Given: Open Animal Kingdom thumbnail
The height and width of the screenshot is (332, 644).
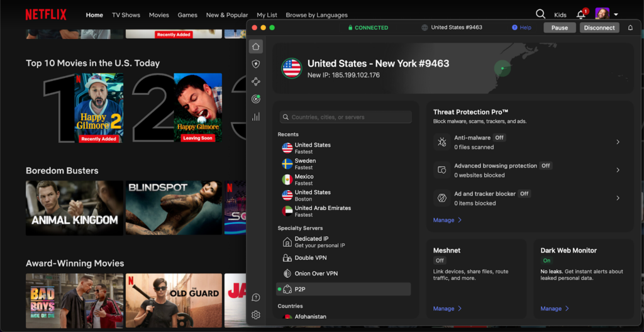Looking at the screenshot, I should tap(74, 208).
